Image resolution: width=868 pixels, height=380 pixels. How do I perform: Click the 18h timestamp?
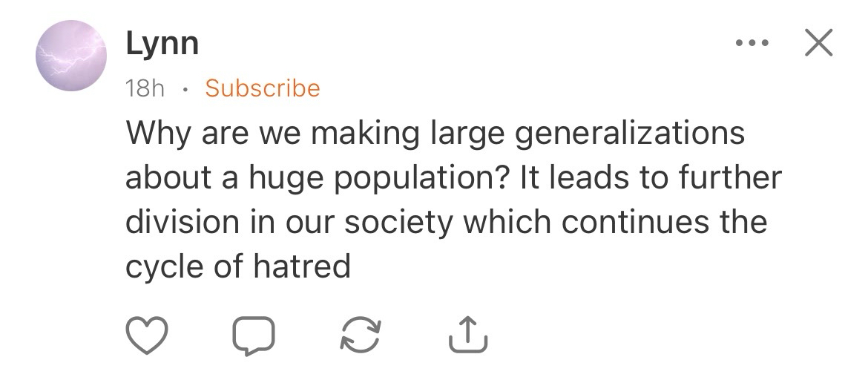145,88
